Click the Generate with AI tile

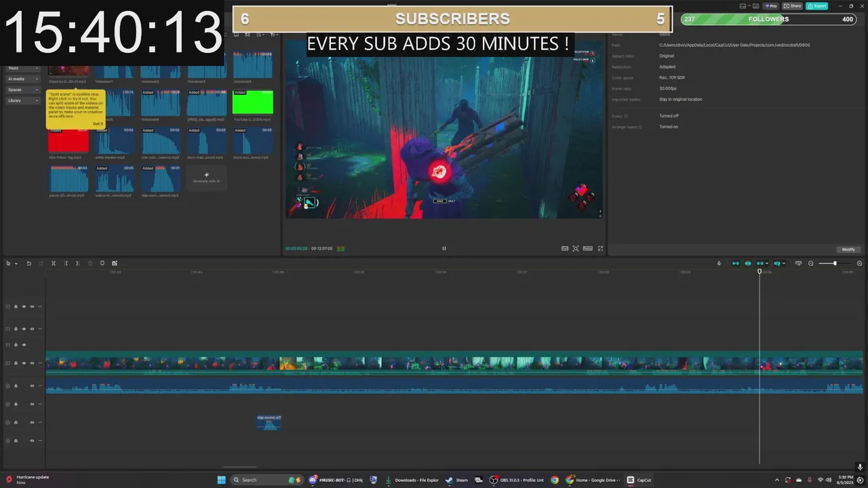tap(206, 178)
